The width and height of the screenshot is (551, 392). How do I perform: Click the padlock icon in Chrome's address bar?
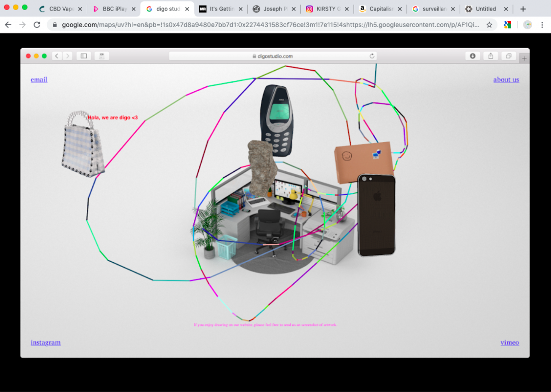[x=54, y=25]
